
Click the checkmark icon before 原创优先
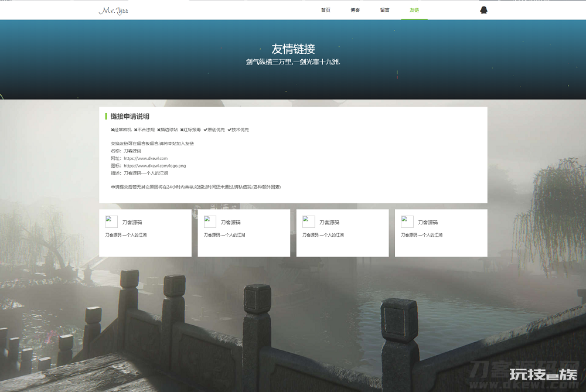(x=205, y=130)
